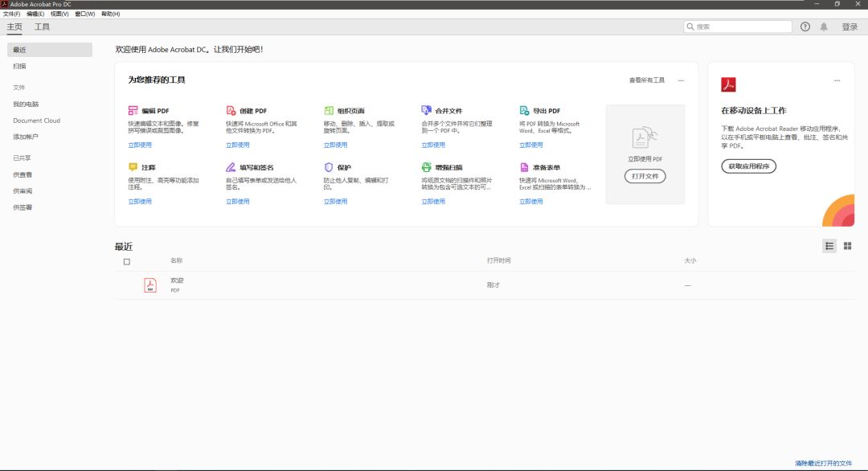Open more options on mobile card

837,80
